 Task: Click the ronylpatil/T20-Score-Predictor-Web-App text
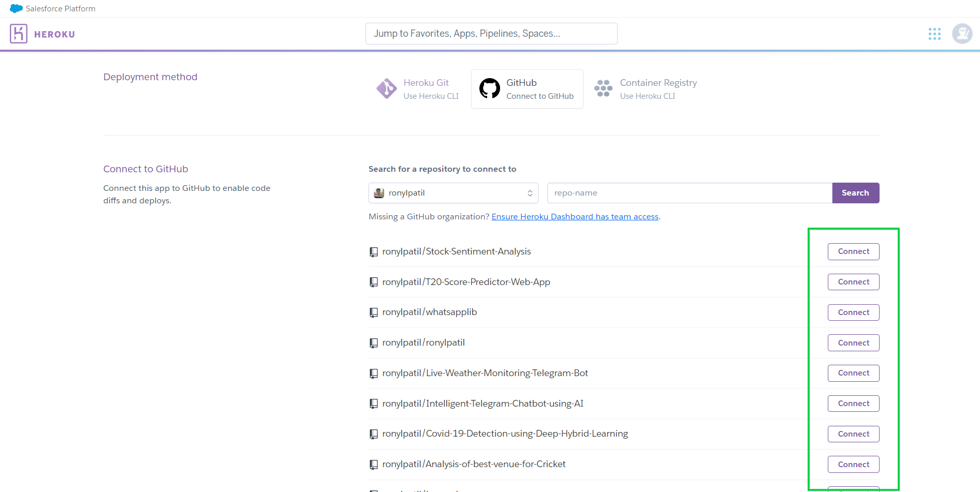click(466, 282)
